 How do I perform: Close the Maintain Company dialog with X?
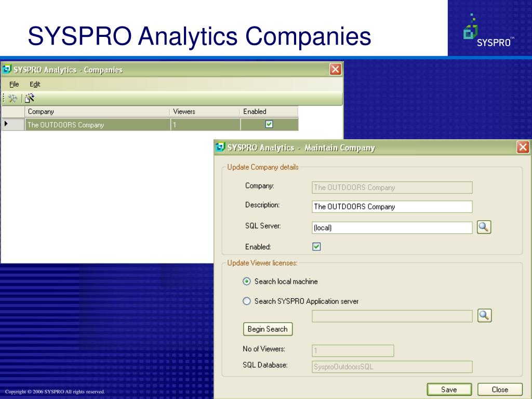pyautogui.click(x=523, y=147)
